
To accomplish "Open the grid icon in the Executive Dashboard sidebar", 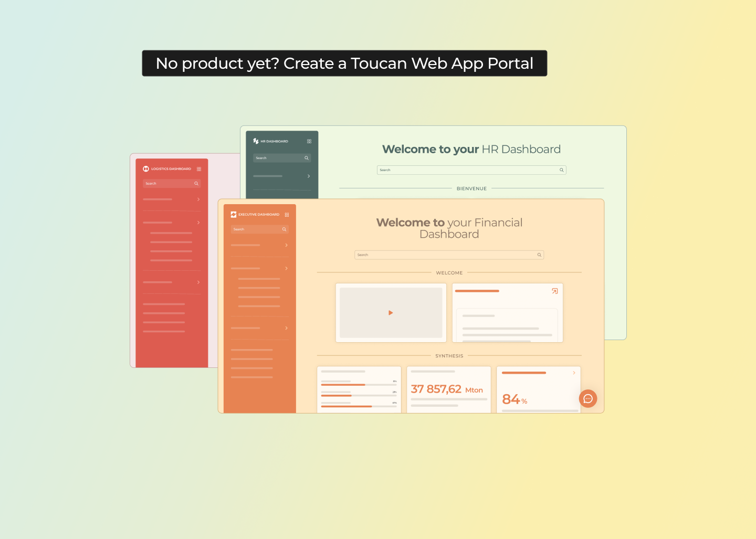I will [287, 215].
